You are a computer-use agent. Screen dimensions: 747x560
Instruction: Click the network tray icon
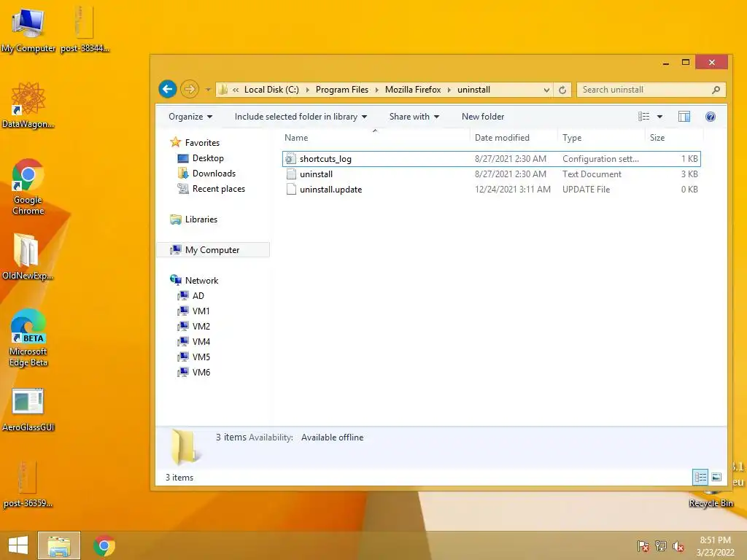pyautogui.click(x=660, y=545)
